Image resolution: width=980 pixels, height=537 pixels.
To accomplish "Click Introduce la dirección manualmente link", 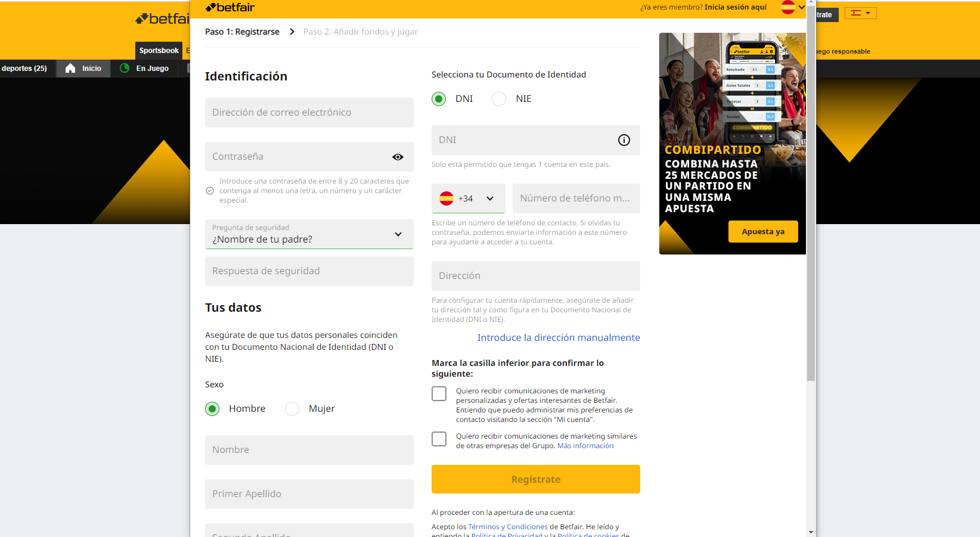I will (x=559, y=338).
